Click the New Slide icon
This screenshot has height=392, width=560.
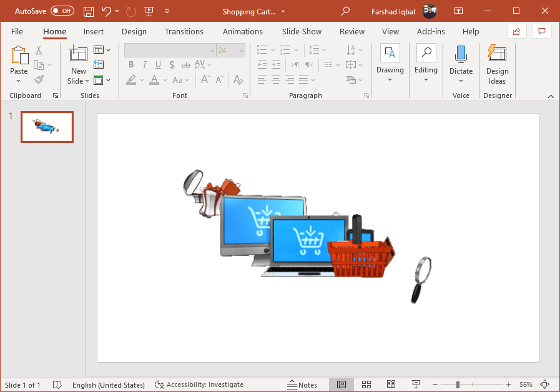pyautogui.click(x=78, y=54)
